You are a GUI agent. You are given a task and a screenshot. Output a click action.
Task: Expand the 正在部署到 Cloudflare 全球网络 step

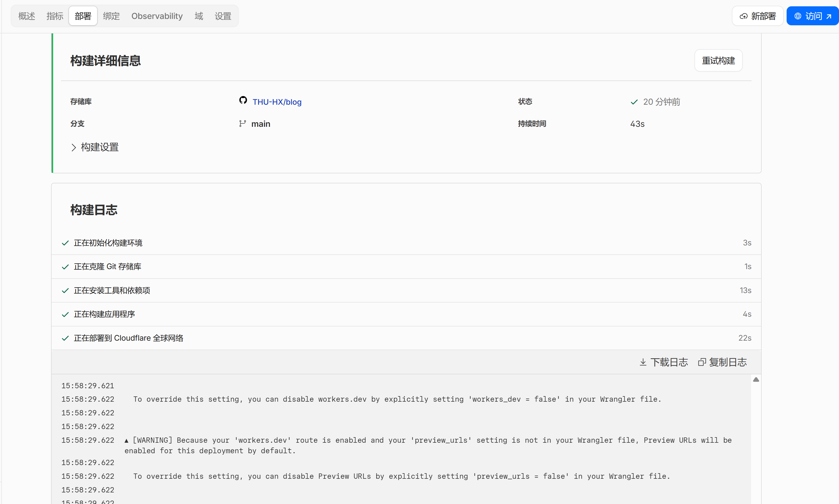406,338
